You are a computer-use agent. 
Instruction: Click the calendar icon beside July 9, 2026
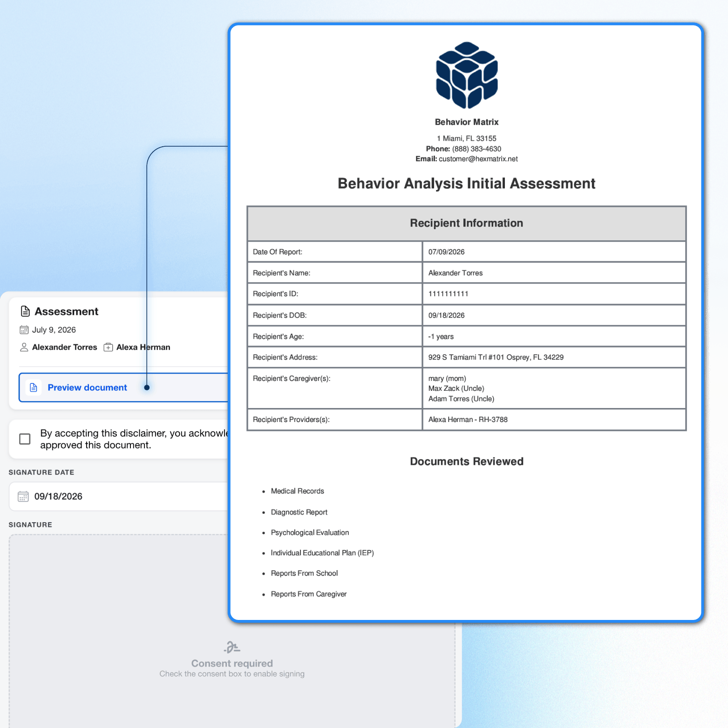24,330
